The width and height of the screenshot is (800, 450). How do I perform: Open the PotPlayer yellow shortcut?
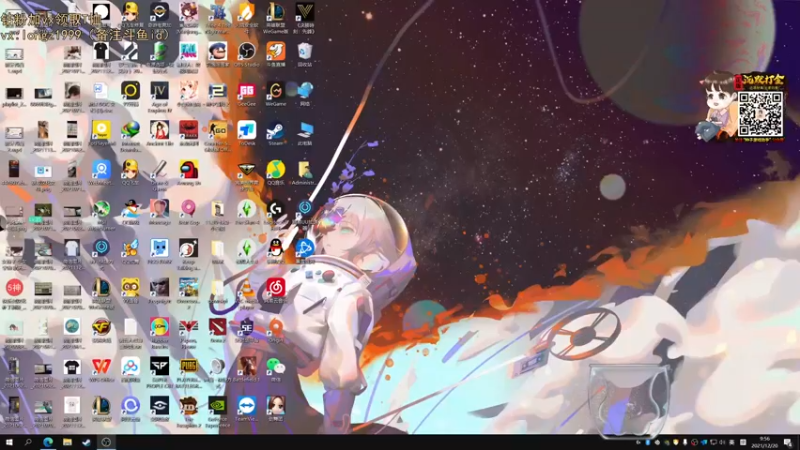pyautogui.click(x=101, y=134)
